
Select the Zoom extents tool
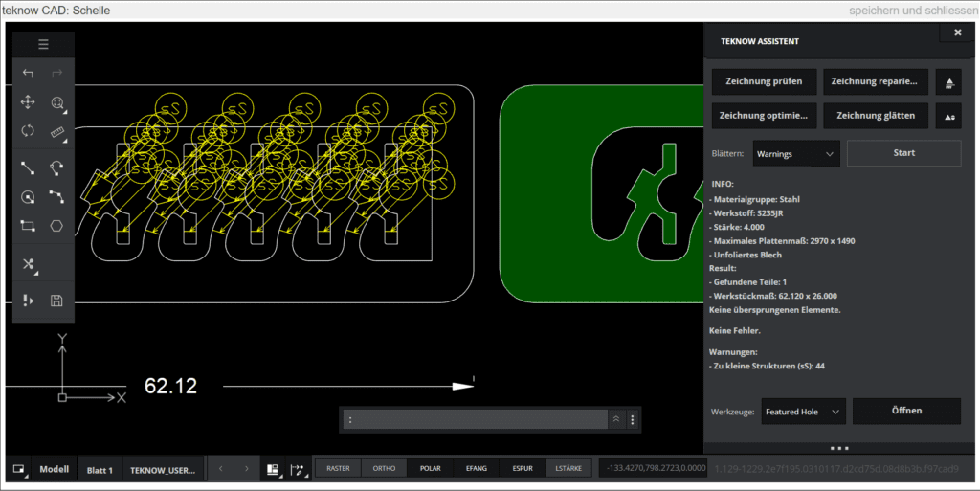57,103
